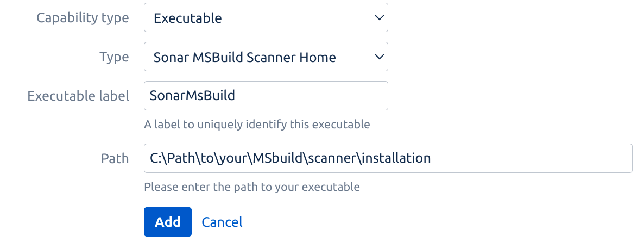Screen dimensions: 644x248
Task: Click the "Path" field label
Action: pyautogui.click(x=115, y=158)
